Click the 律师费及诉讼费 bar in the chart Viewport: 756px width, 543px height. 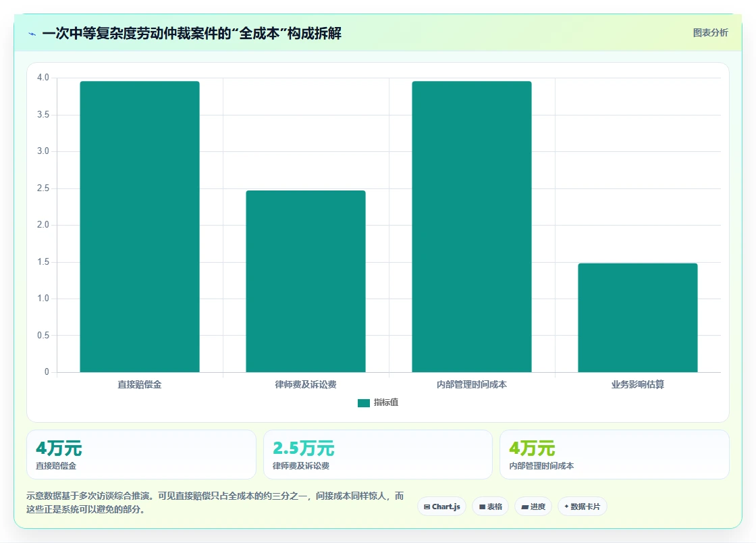[306, 281]
